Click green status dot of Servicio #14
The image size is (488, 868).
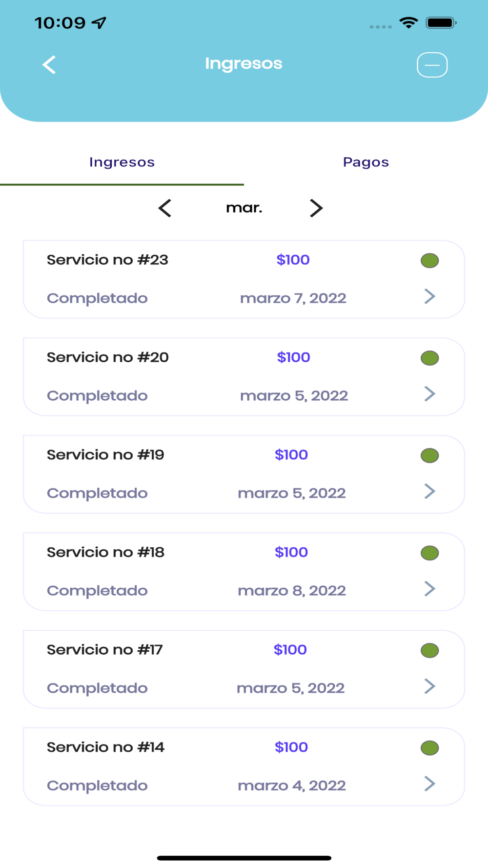tap(430, 748)
